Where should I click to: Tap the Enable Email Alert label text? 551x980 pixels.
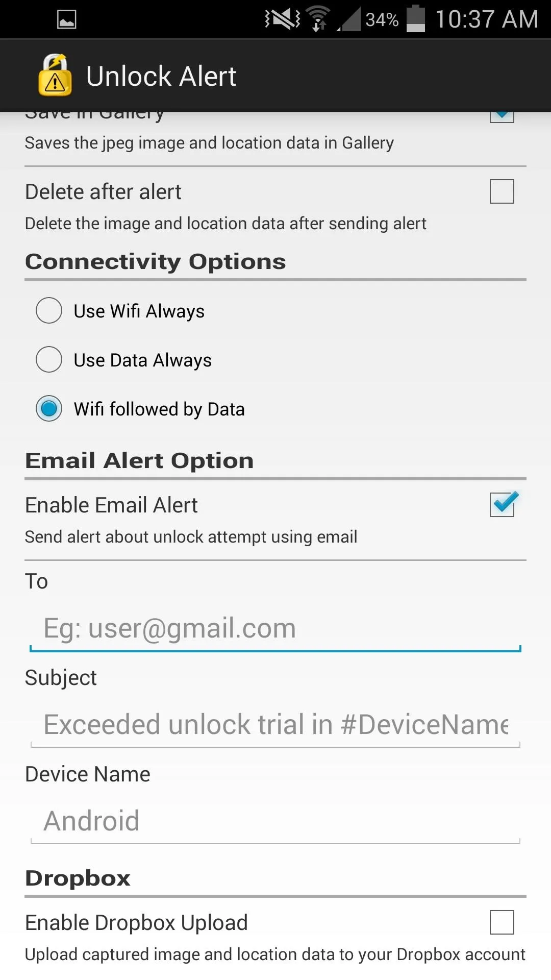pyautogui.click(x=111, y=505)
